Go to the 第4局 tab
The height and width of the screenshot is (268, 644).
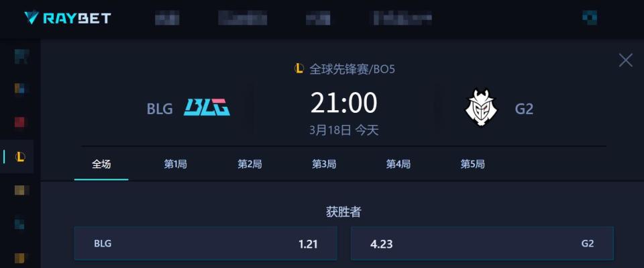point(398,165)
